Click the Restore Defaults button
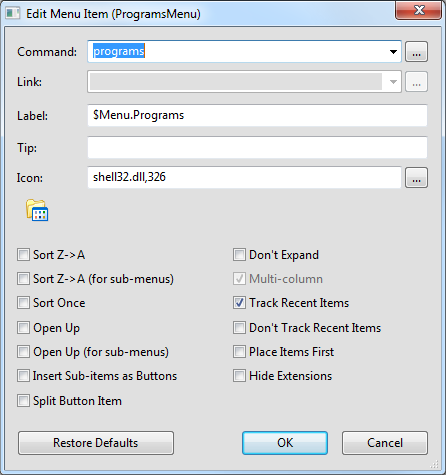Image resolution: width=446 pixels, height=475 pixels. click(96, 443)
